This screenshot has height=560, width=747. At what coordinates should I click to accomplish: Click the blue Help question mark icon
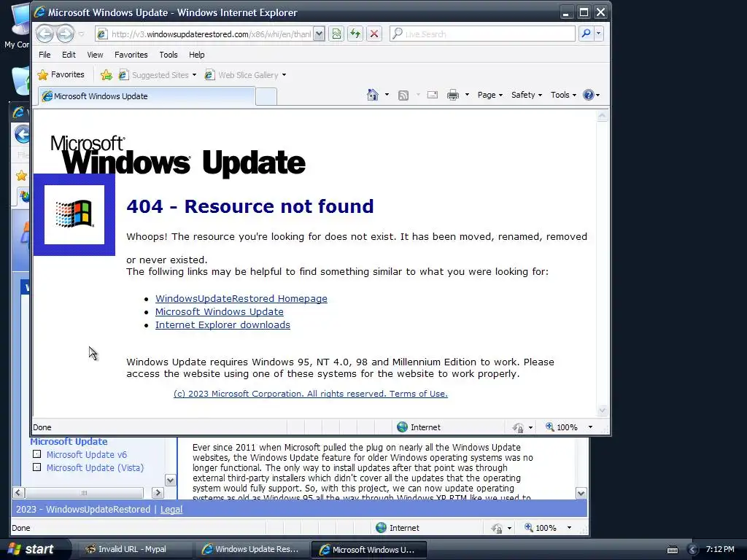coord(589,95)
